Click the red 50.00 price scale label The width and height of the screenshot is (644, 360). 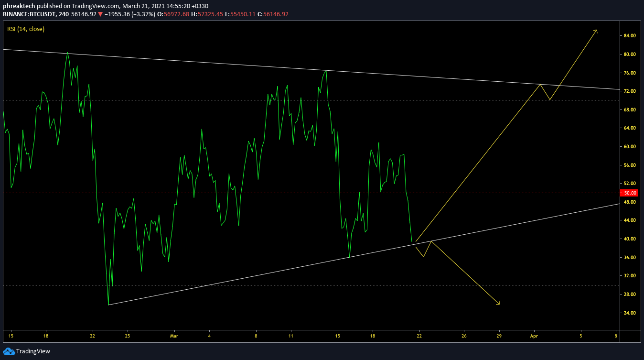(630, 193)
